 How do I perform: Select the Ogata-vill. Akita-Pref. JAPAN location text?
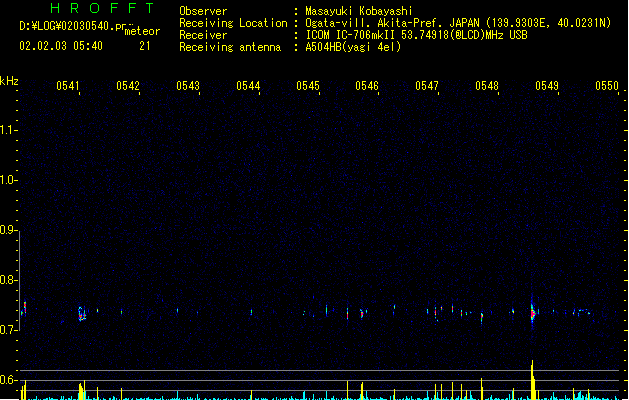tap(392, 23)
